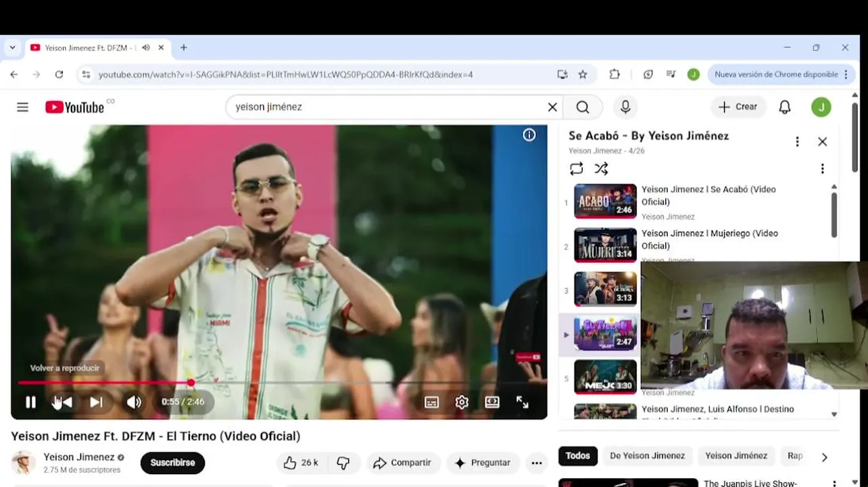Start voice search with microphone
Viewport: 868px width, 487px height.
point(625,107)
